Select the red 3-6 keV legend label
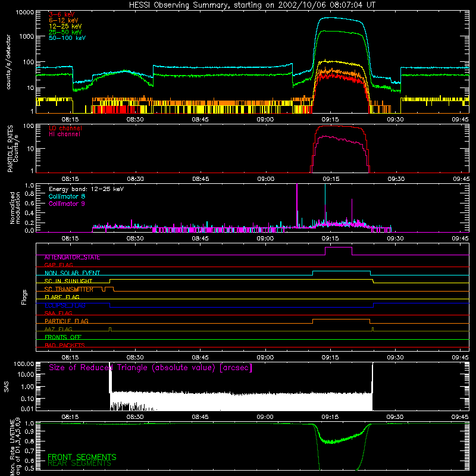Image resolution: width=476 pixels, height=476 pixels. point(61,14)
